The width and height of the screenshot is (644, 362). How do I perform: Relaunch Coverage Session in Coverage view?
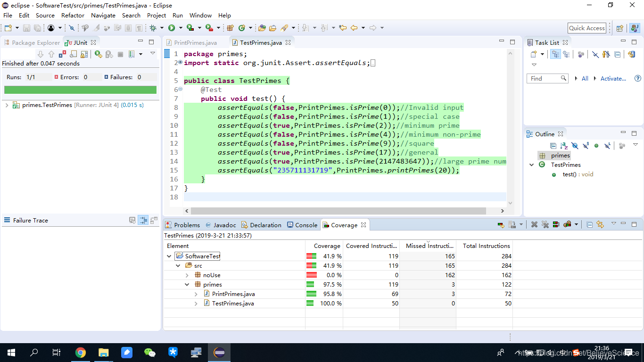[501, 225]
